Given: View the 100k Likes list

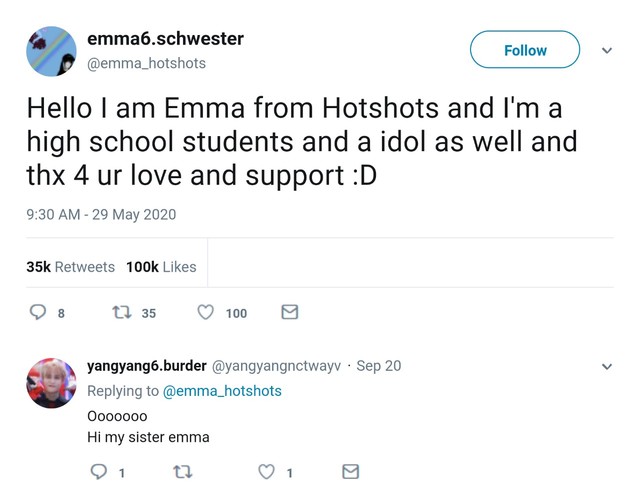Looking at the screenshot, I should click(x=161, y=267).
